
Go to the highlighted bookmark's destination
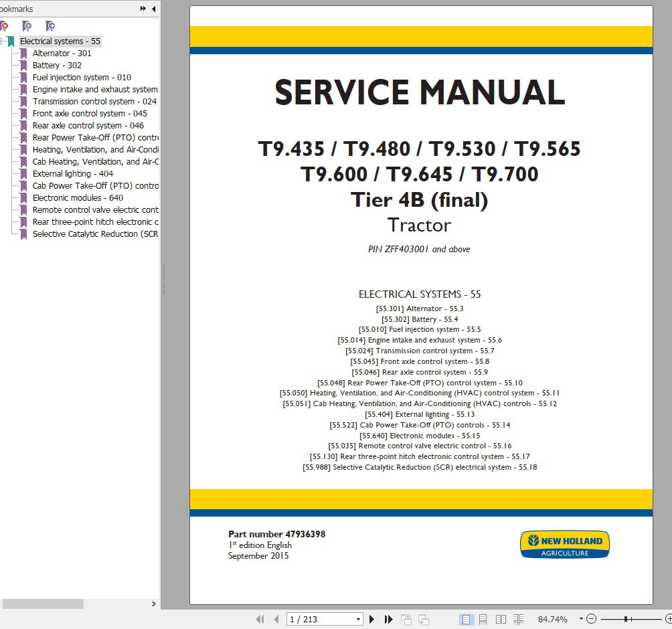pyautogui.click(x=50, y=25)
